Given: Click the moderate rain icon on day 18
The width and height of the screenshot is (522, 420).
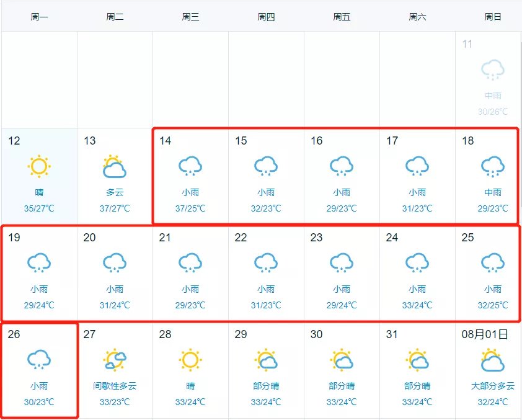Looking at the screenshot, I should click(493, 166).
